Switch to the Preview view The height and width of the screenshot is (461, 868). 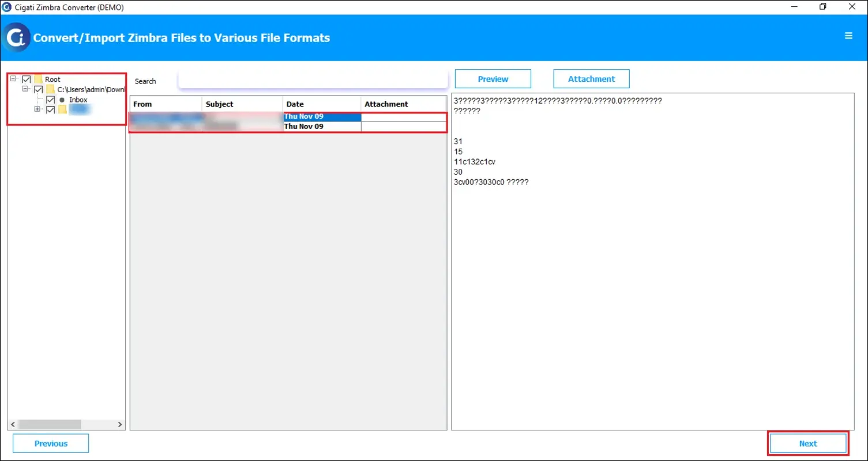pos(493,78)
